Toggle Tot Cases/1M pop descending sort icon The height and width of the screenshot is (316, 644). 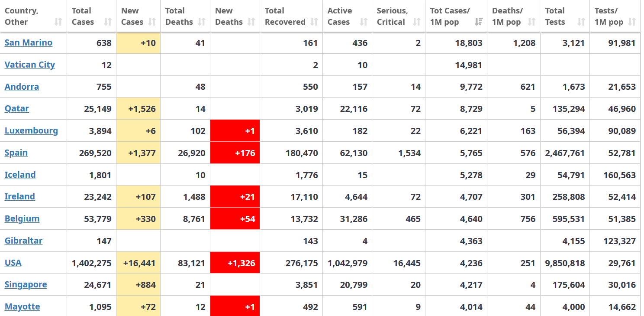tap(479, 22)
